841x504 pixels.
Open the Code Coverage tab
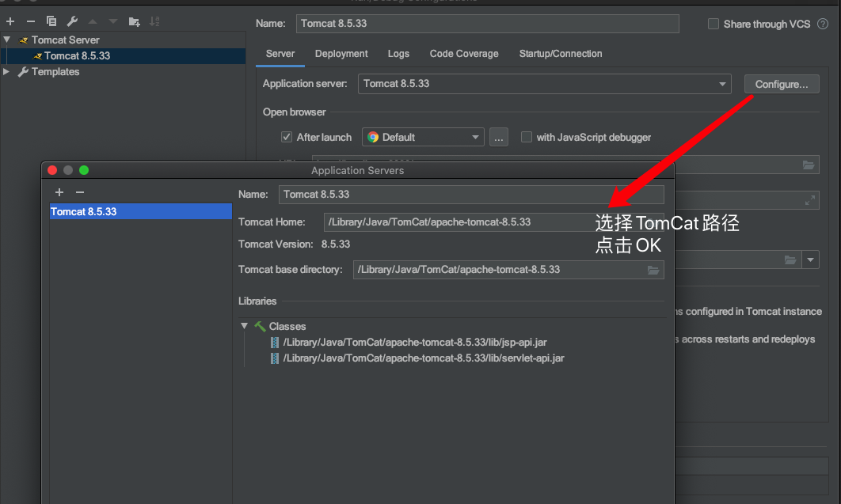[464, 54]
